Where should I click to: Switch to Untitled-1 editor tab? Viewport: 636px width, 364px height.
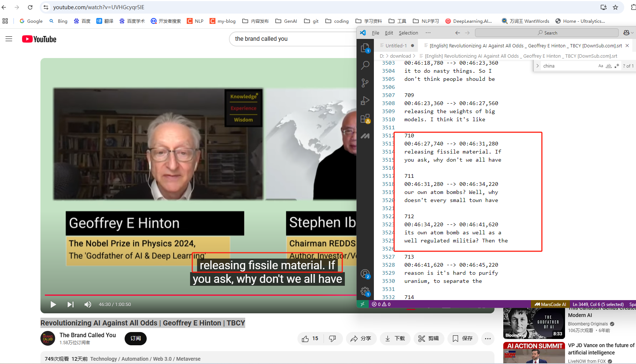[396, 46]
